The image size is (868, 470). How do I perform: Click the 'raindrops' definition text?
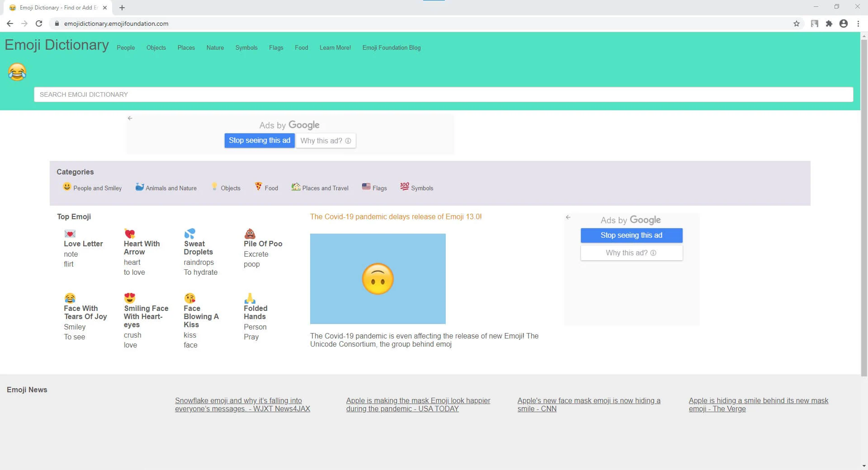[x=199, y=262]
